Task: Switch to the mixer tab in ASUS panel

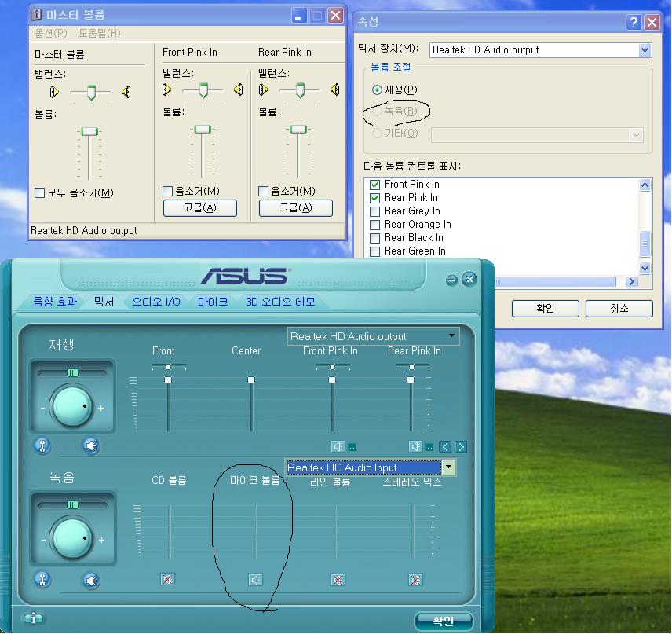Action: (x=104, y=302)
